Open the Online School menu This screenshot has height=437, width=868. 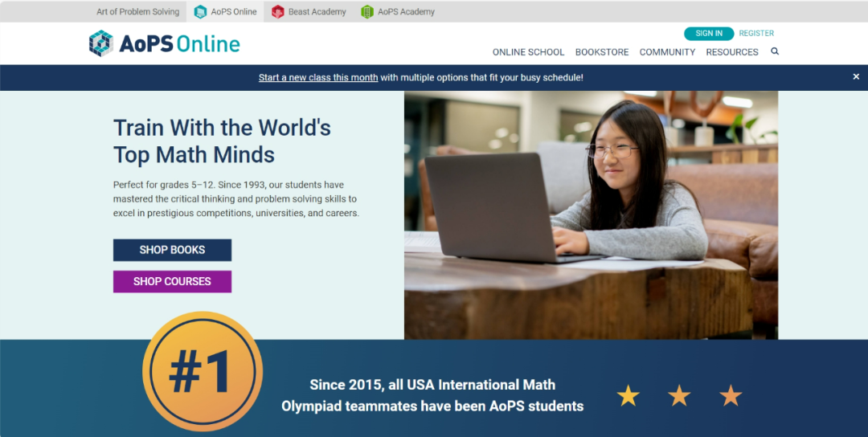pos(528,52)
